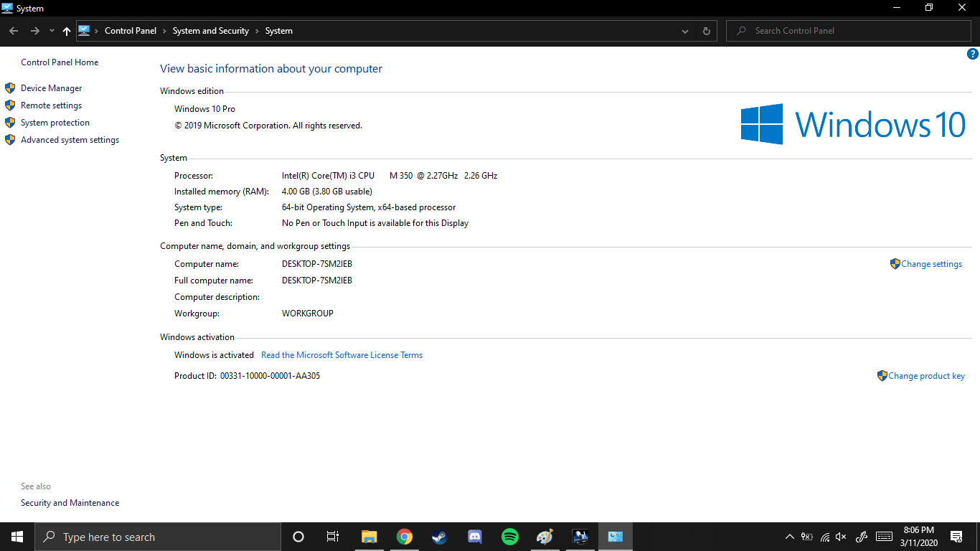Viewport: 980px width, 551px height.
Task: Click the WORKGROUP value text
Action: click(308, 314)
